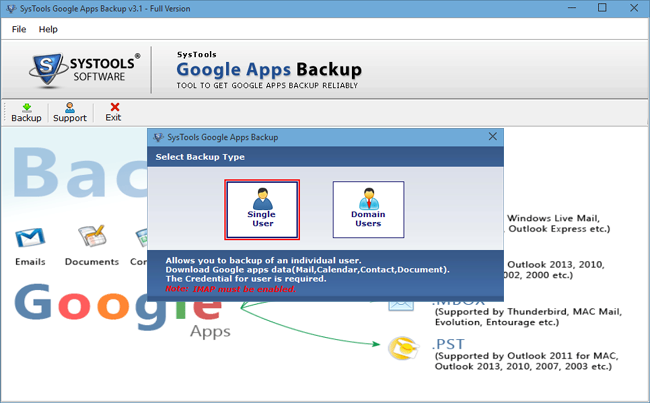Click the Google Apps Backup title heading
Image resolution: width=650 pixels, height=403 pixels.
click(x=269, y=69)
